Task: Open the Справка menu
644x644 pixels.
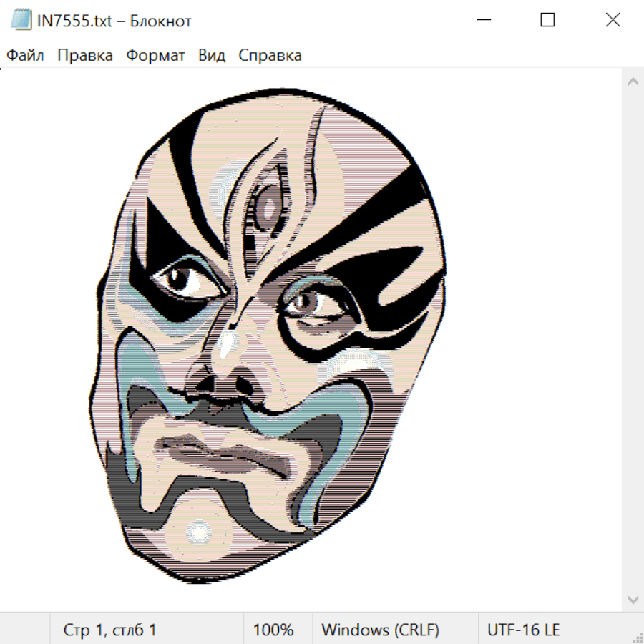Action: (x=270, y=56)
